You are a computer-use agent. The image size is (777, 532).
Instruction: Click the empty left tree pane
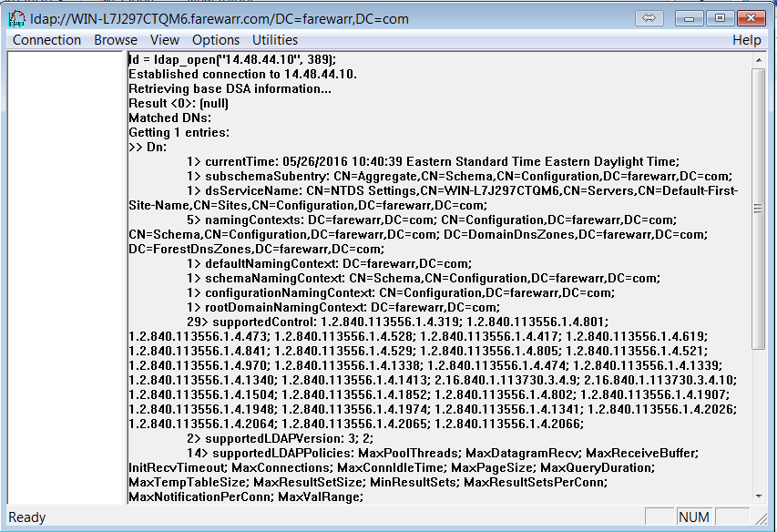(x=66, y=278)
